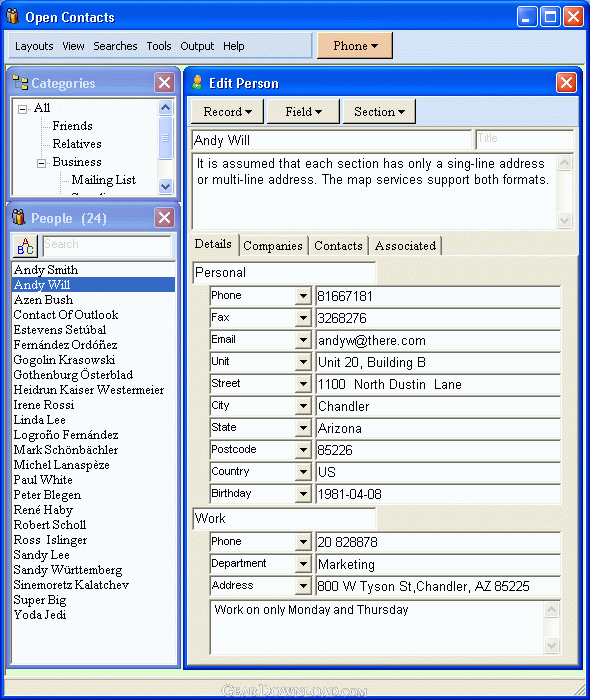Open the Fax field type dropdown
Image resolution: width=590 pixels, height=700 pixels.
coord(303,318)
